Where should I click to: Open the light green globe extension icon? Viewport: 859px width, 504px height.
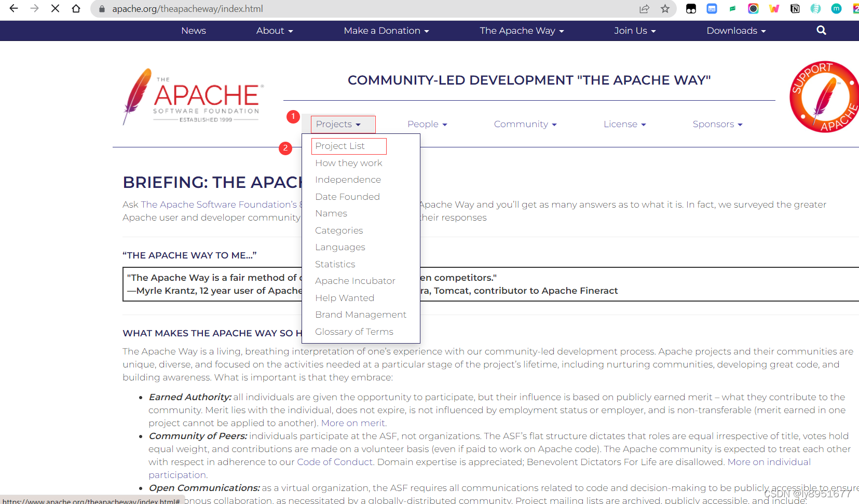[x=815, y=8]
